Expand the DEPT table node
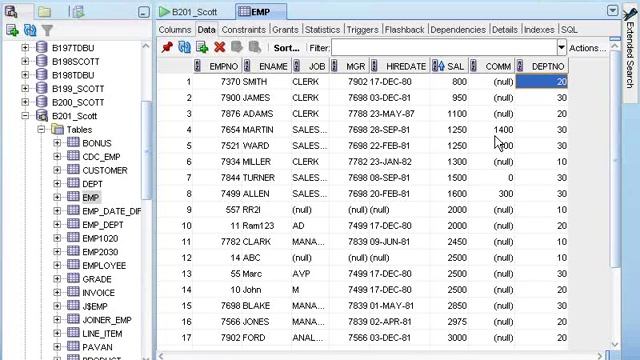Viewport: 640px width, 360px height. [x=57, y=184]
